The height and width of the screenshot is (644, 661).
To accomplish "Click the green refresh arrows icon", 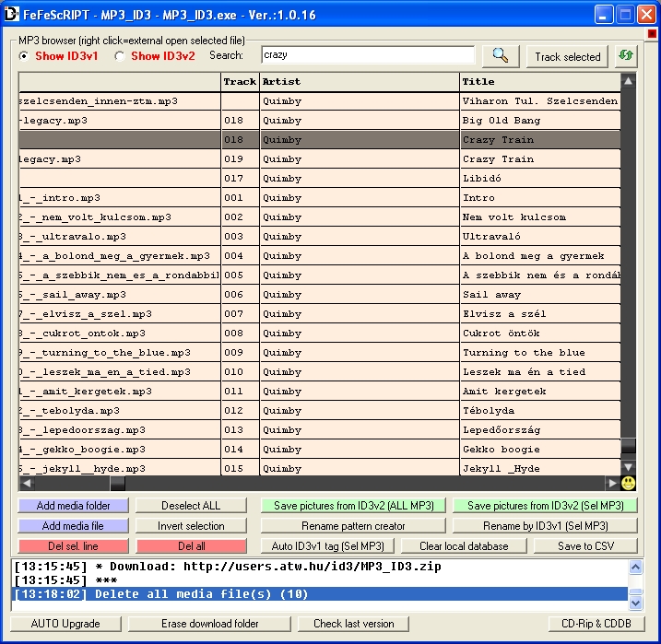I will pos(626,56).
